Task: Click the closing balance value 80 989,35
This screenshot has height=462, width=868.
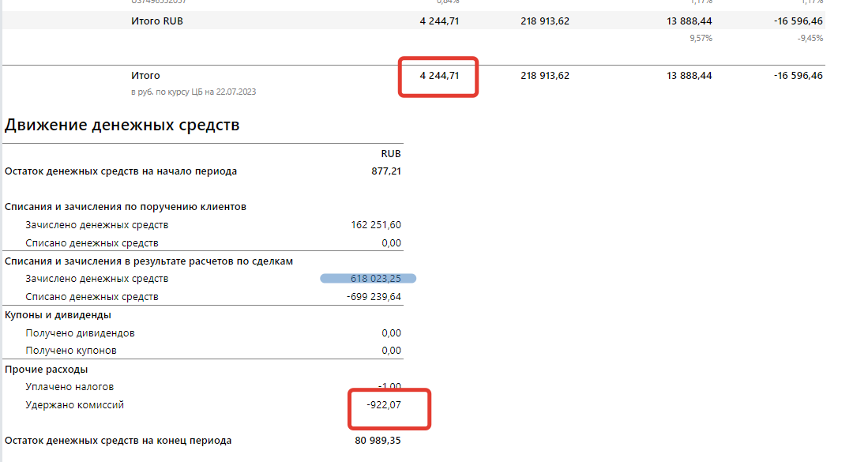Action: (378, 441)
